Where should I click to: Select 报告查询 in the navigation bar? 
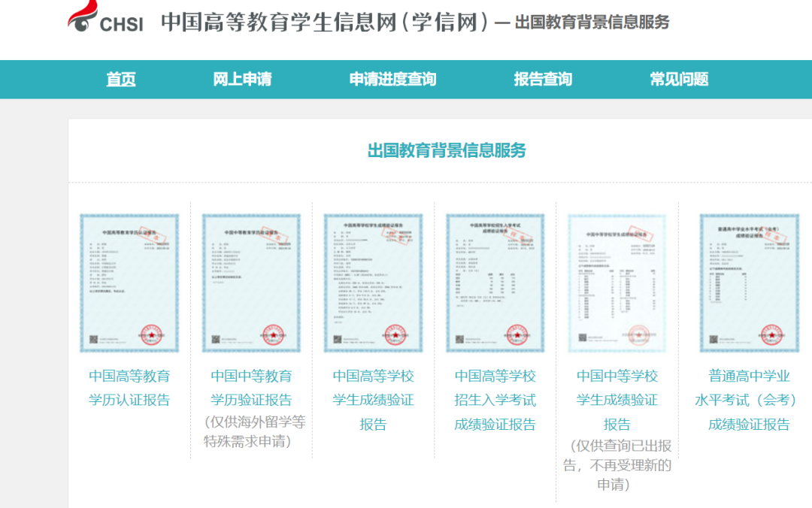[x=543, y=79]
